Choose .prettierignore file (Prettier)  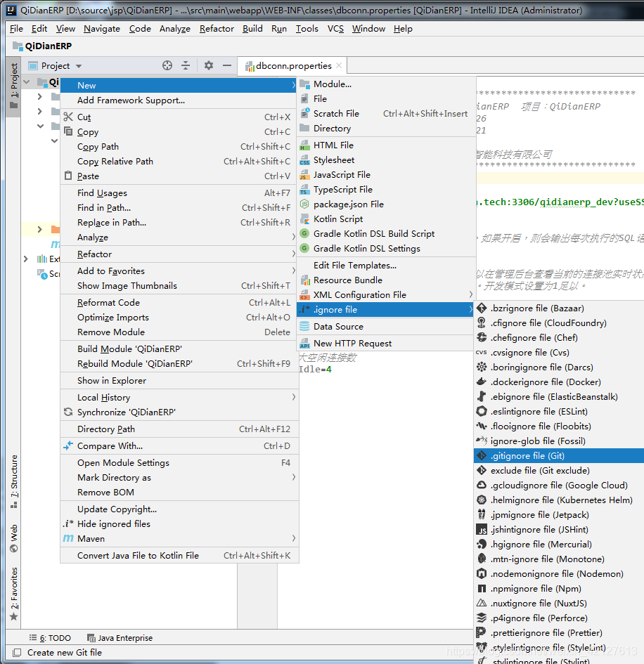[x=559, y=632]
